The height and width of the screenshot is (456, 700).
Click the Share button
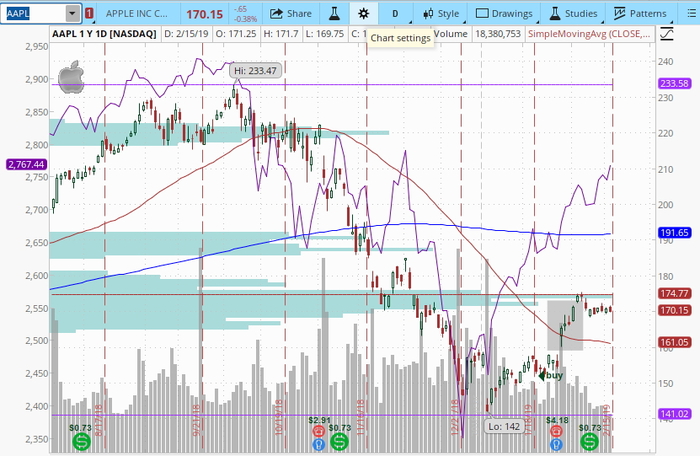291,14
